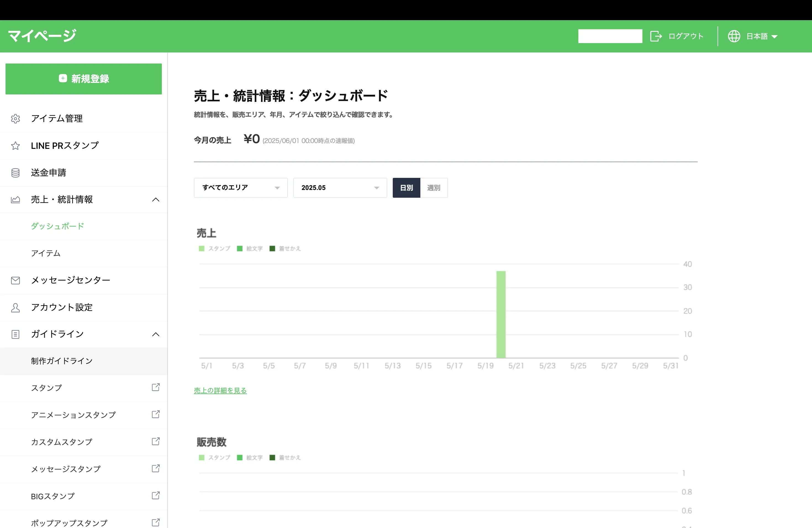The image size is (812, 528).
Task: Collapse the ガイドライン section chevron
Action: tap(155, 334)
